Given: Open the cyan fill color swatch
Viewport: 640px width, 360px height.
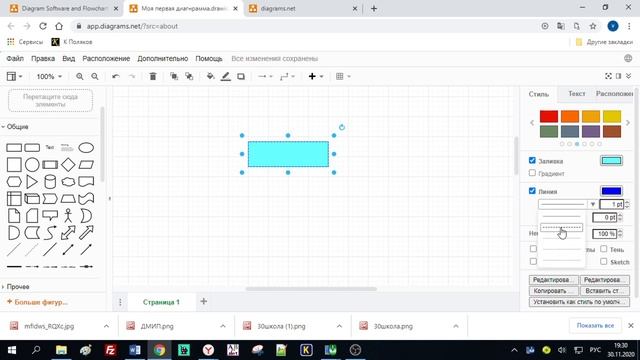Looking at the screenshot, I should pos(611,160).
